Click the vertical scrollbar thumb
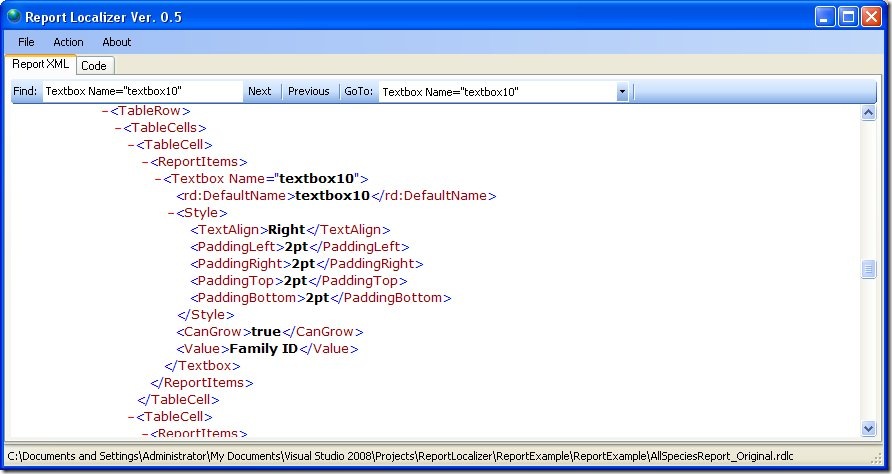This screenshot has height=474, width=892. click(869, 269)
